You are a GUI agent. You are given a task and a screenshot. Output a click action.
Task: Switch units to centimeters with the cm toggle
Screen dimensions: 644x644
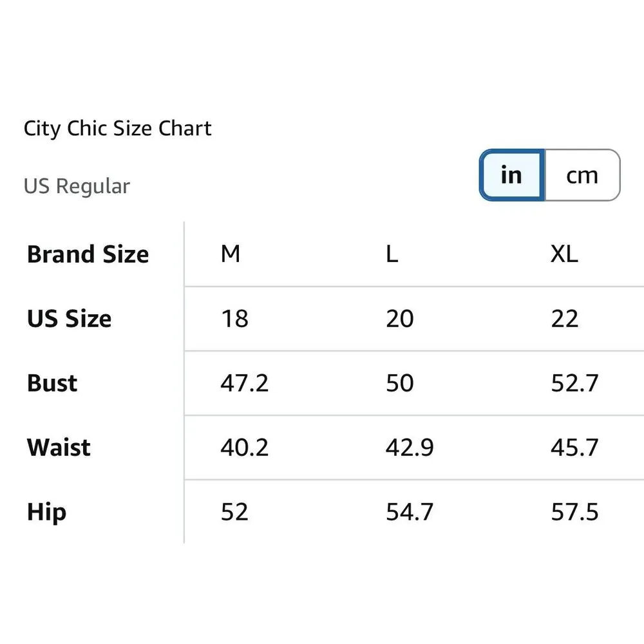point(582,175)
